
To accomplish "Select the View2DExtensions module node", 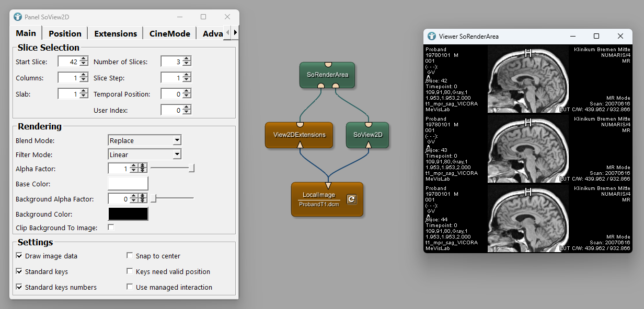I will pyautogui.click(x=299, y=135).
